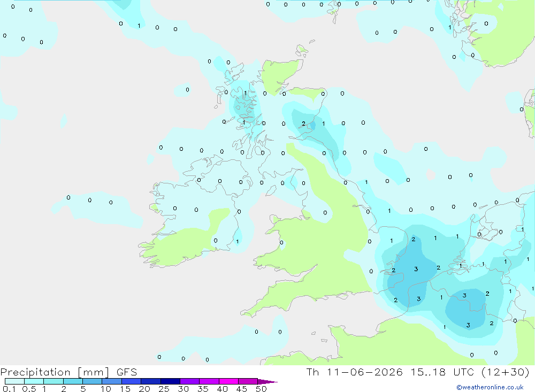
Task: Click the 0.1–0.5 mm legend color swatch
Action: (x=14, y=381)
